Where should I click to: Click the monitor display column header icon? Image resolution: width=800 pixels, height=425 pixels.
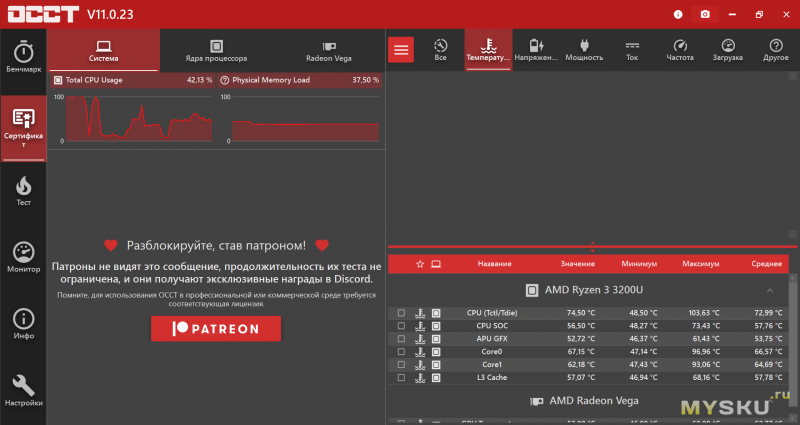(x=436, y=264)
